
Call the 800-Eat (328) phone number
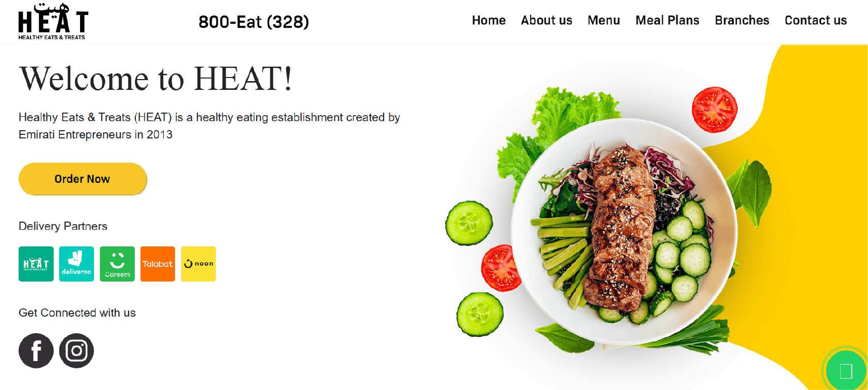(254, 22)
